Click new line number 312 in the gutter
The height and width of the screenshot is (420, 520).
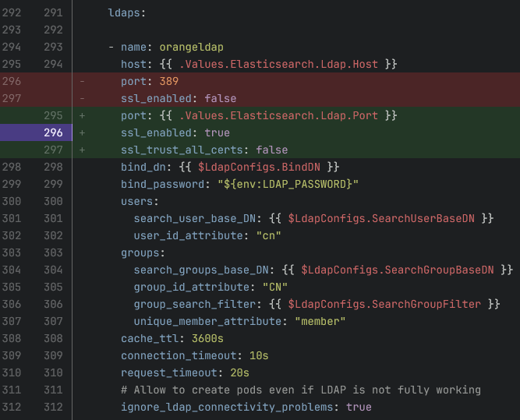(53, 407)
